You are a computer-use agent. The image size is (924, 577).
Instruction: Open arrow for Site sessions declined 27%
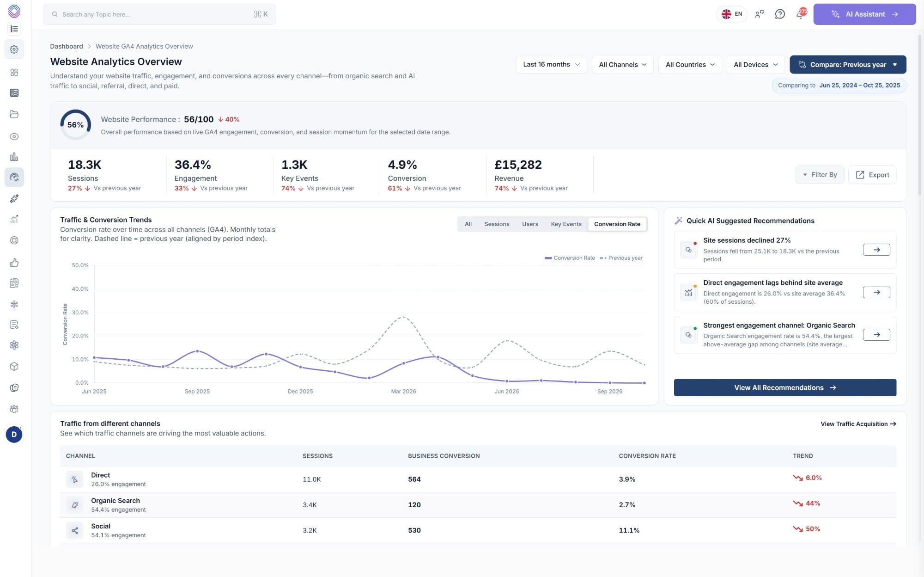click(876, 250)
